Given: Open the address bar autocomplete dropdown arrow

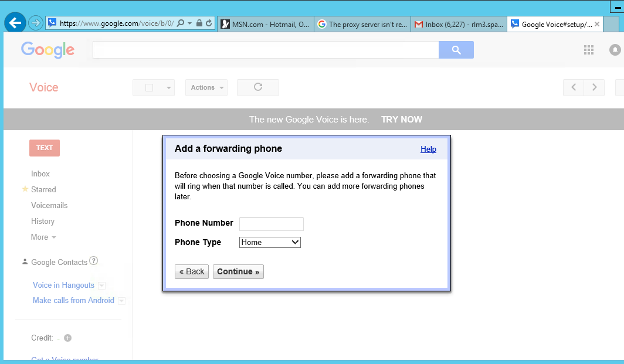Looking at the screenshot, I should tap(189, 23).
